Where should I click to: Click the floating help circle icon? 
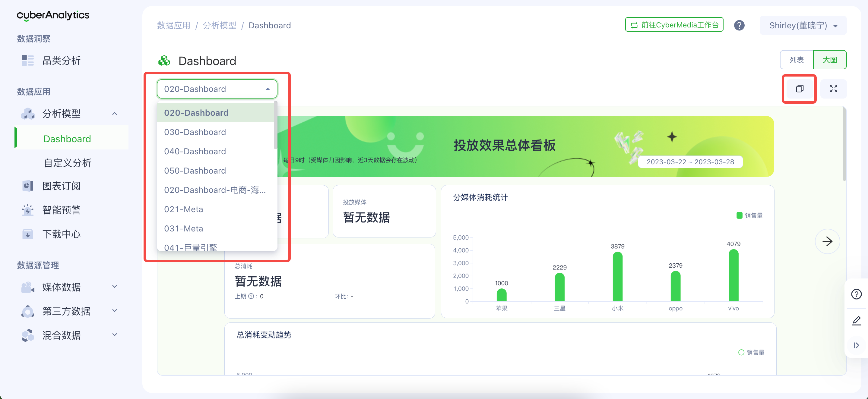pyautogui.click(x=856, y=294)
